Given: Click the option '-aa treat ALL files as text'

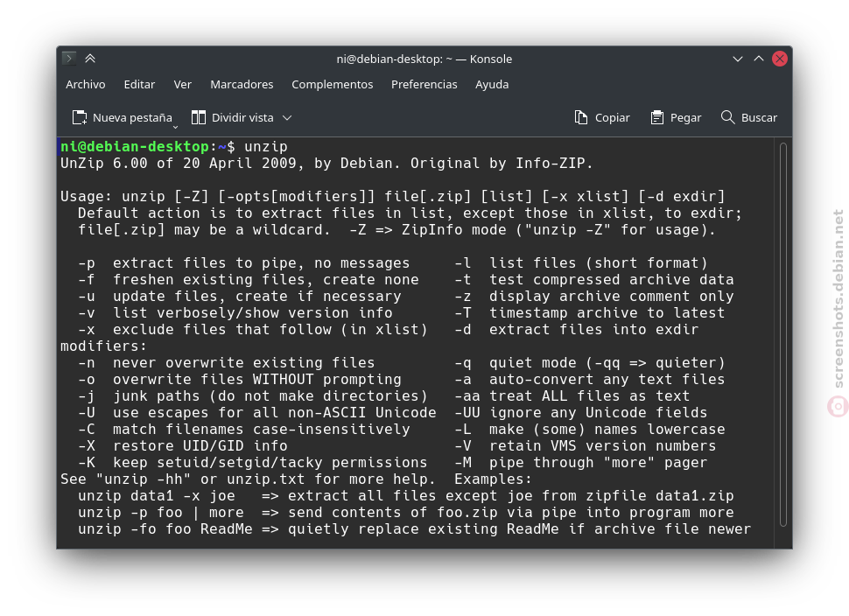Looking at the screenshot, I should tap(572, 396).
